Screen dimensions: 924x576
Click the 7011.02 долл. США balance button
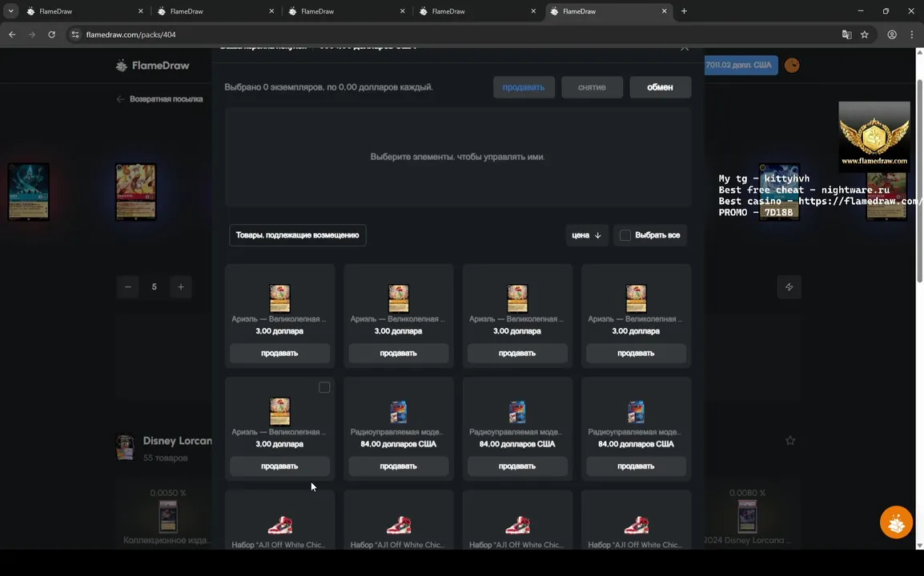[x=741, y=65]
